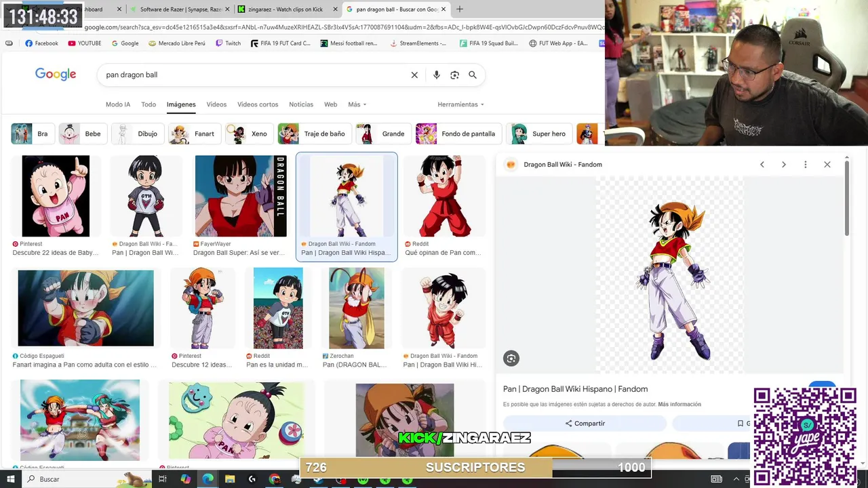868x488 pixels.
Task: Open the FayerWayer Dragon Ball Super thumbnail
Action: tap(241, 196)
